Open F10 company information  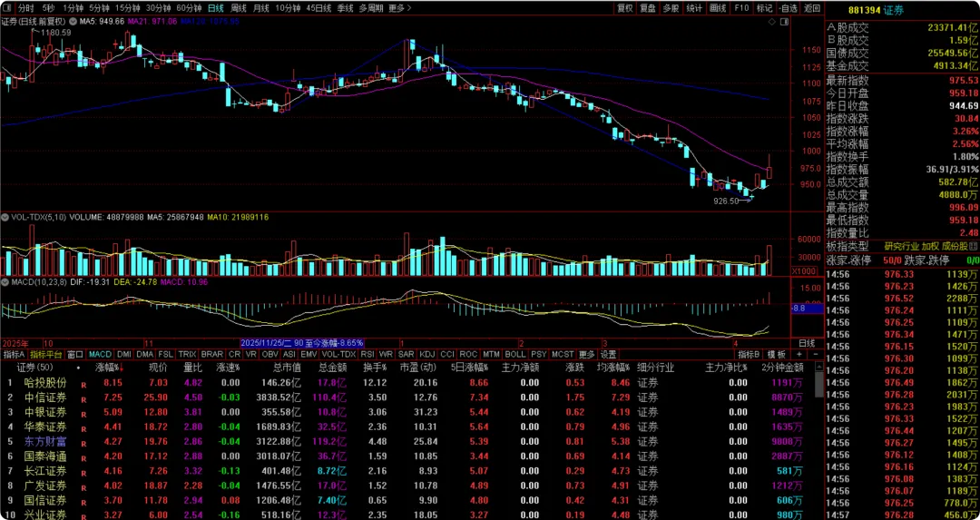[x=741, y=8]
